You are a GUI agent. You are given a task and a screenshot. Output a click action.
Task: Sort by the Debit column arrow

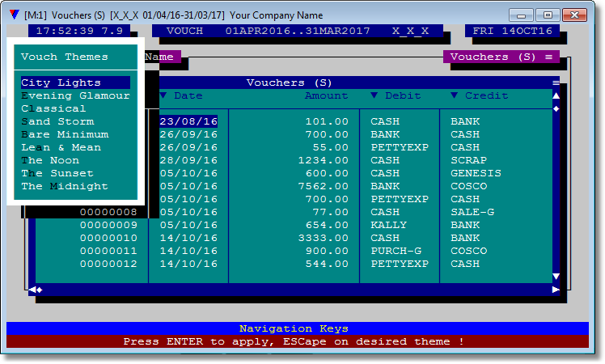coord(374,95)
